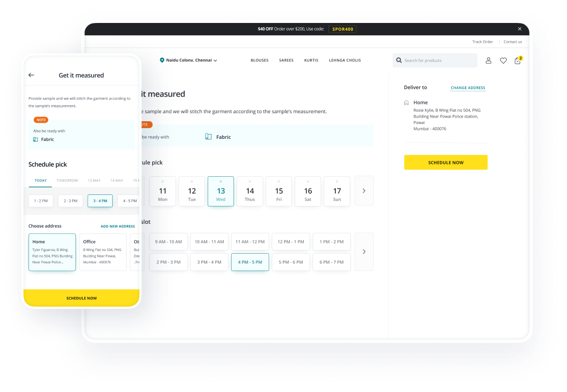Choose 12 PM - 1 PM slot

pos(291,241)
